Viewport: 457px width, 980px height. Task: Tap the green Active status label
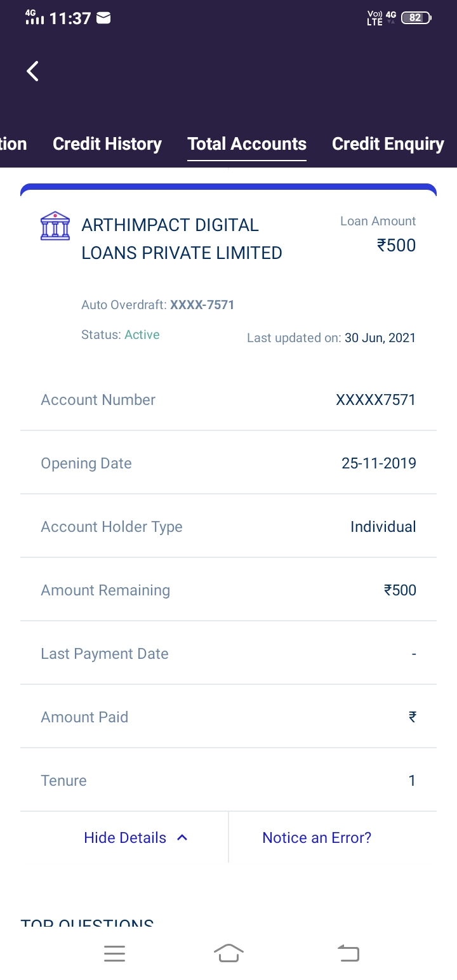tap(142, 335)
